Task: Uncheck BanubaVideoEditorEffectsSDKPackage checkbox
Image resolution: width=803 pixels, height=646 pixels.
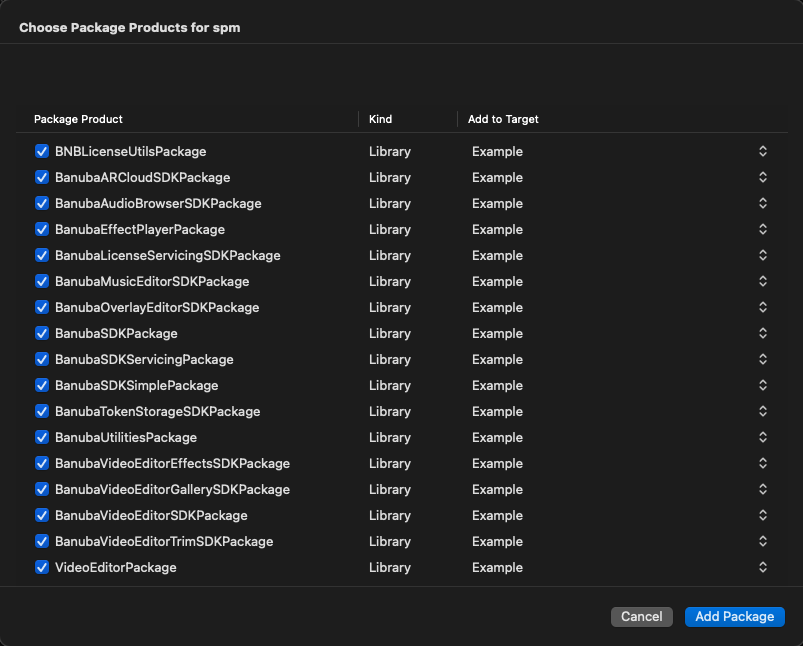Action: click(x=42, y=463)
